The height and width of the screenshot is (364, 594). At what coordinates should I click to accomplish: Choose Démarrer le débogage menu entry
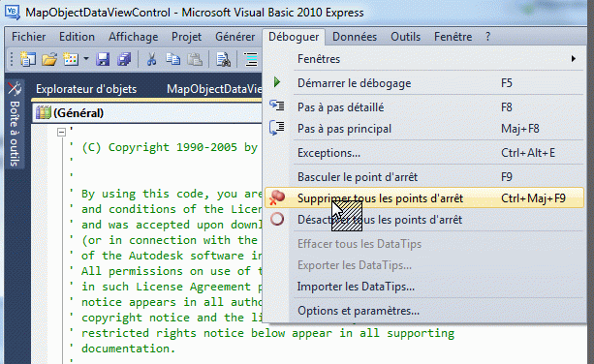424,83
